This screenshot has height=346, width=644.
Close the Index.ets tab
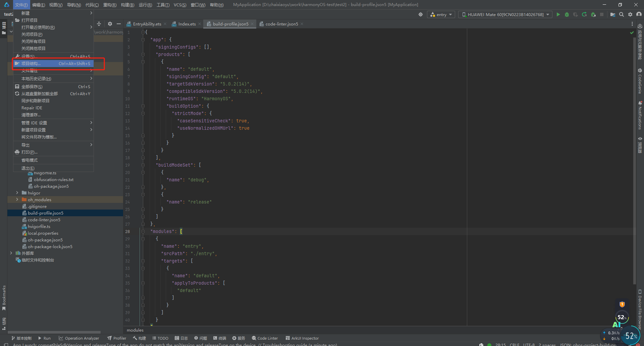200,24
